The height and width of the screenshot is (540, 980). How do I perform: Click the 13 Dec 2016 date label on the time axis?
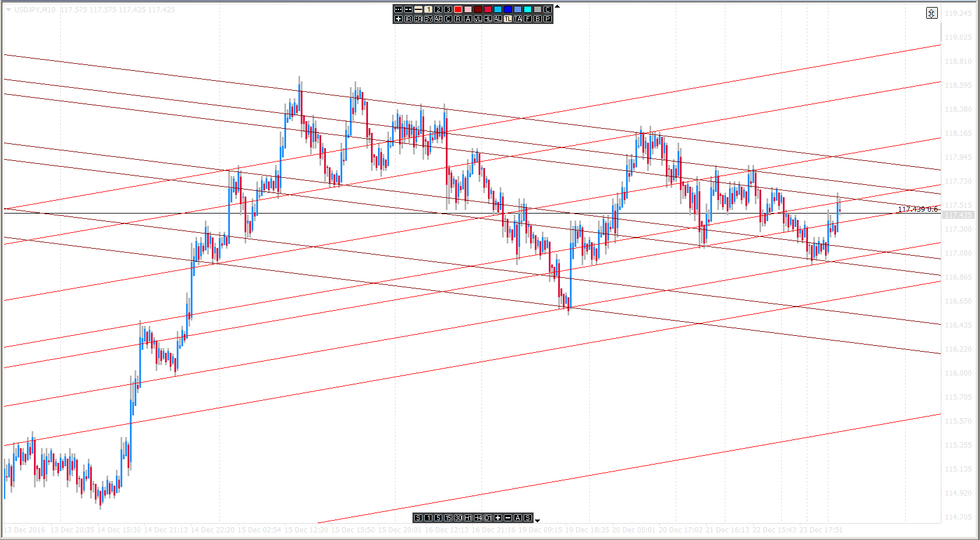point(25,530)
